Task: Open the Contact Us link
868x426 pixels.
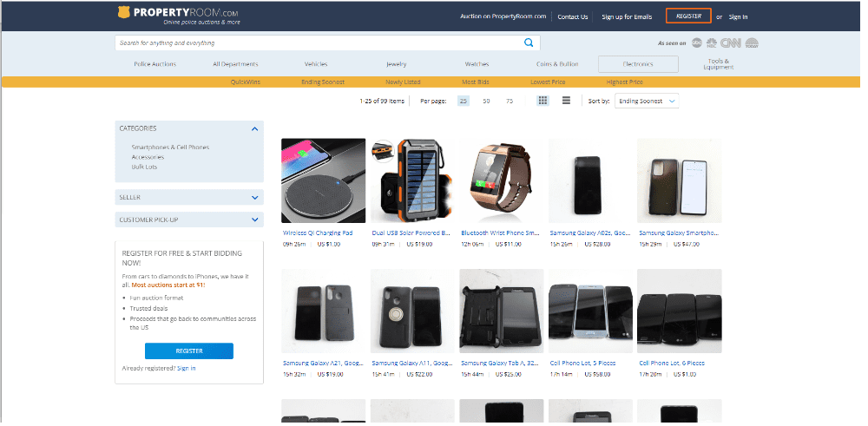Action: (x=572, y=16)
